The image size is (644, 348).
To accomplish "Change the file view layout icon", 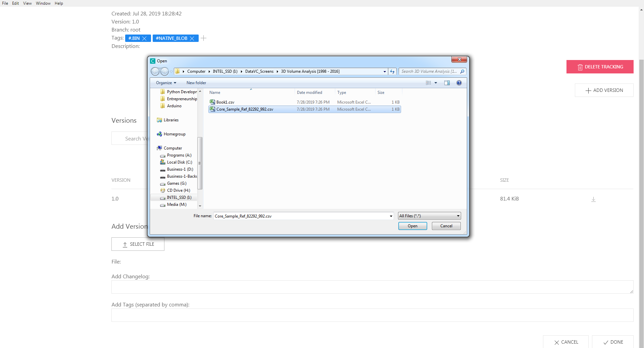I will (429, 83).
